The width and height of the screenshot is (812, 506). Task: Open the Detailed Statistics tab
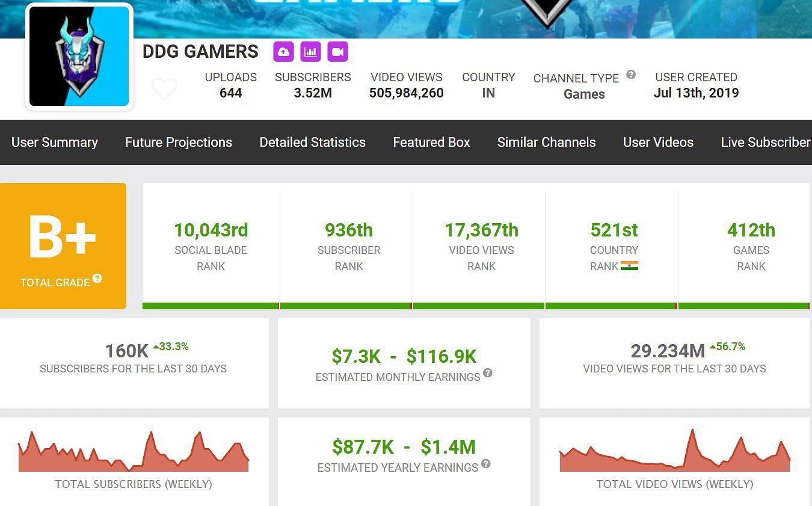(312, 143)
